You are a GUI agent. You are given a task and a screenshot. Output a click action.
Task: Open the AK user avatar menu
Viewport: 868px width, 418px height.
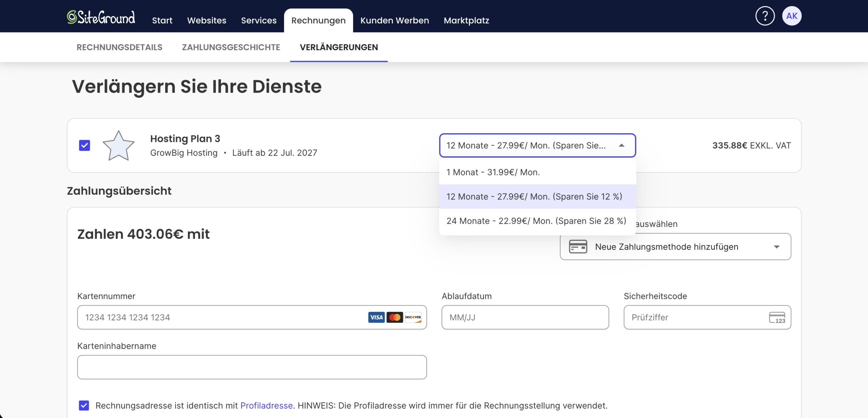(792, 16)
